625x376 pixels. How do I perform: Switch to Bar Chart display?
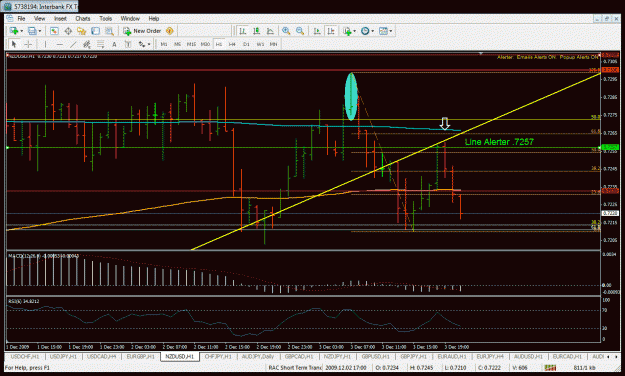[x=242, y=31]
